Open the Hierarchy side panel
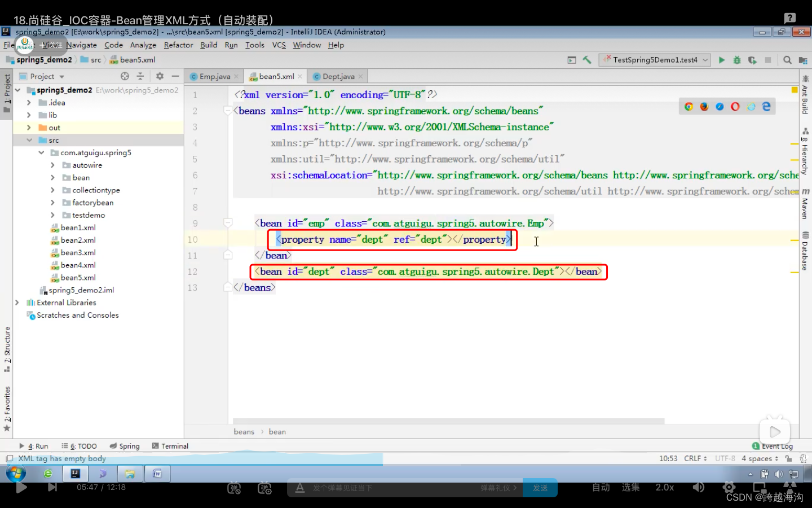812x508 pixels. [805, 151]
